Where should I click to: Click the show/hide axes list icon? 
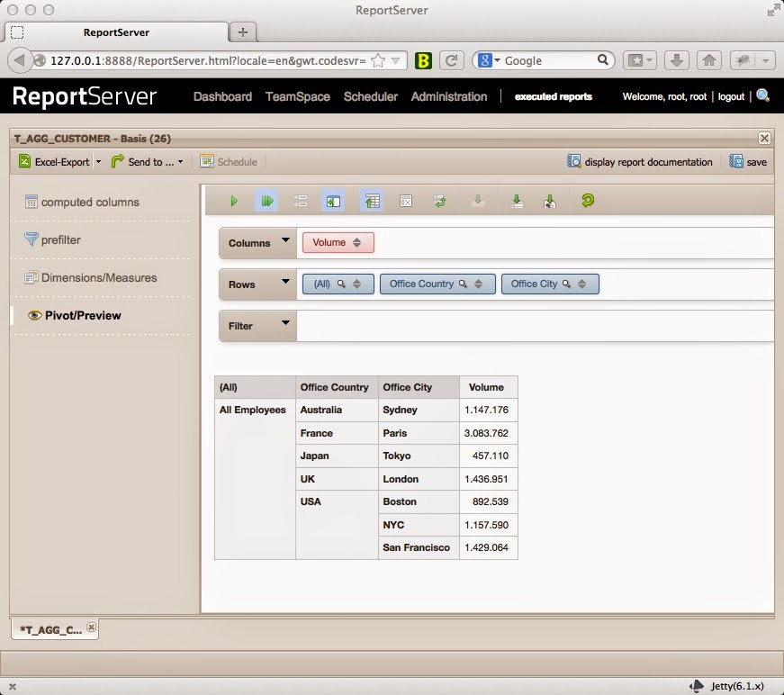coord(301,201)
